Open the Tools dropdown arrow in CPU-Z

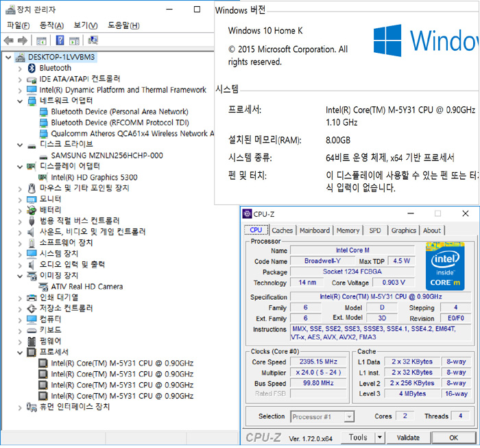380,437
